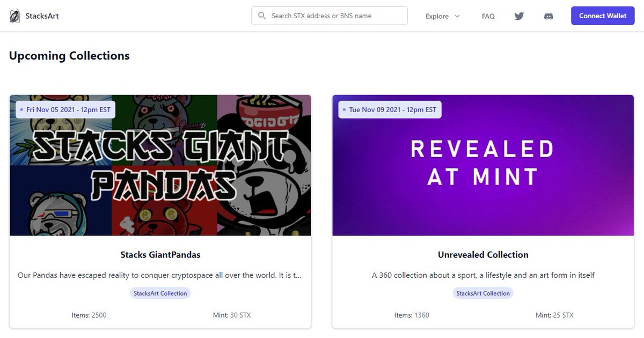Click the Tue Nov 09 2021 date badge
Screen dimensions: 644x338
point(390,109)
